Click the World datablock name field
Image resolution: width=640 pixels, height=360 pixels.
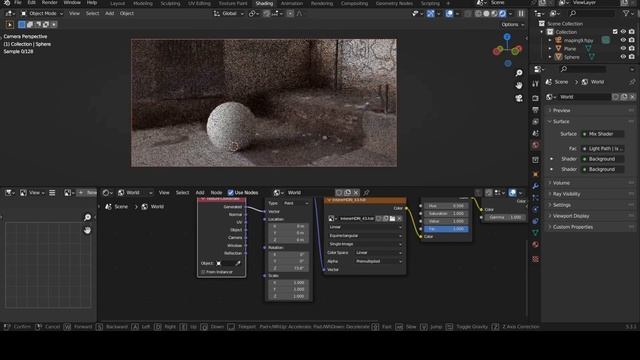(584, 97)
